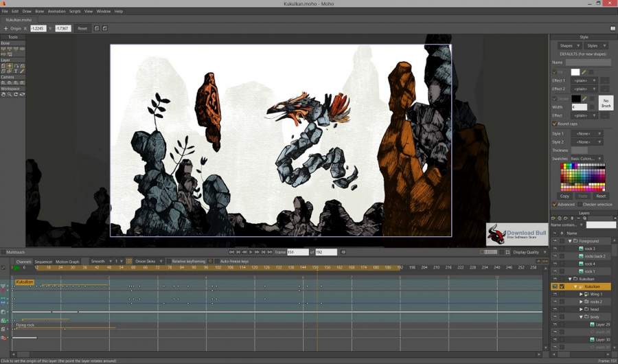618x364 pixels.
Task: Select the Transform Layer tool
Action: 3,66
